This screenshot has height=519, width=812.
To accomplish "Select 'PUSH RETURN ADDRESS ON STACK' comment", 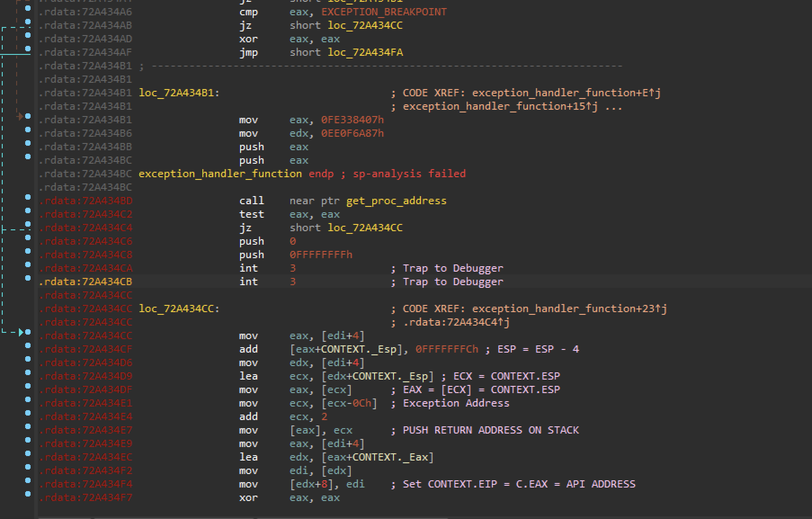I will click(x=491, y=430).
